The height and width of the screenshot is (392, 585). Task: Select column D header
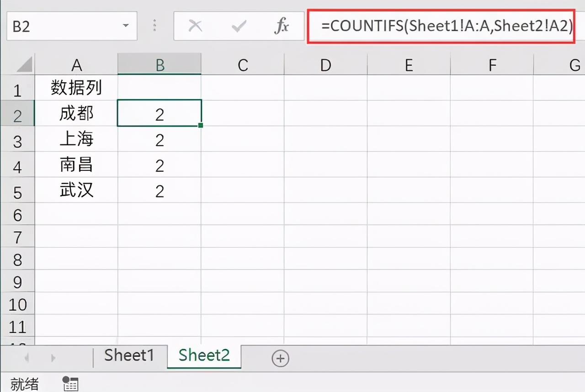(x=325, y=65)
